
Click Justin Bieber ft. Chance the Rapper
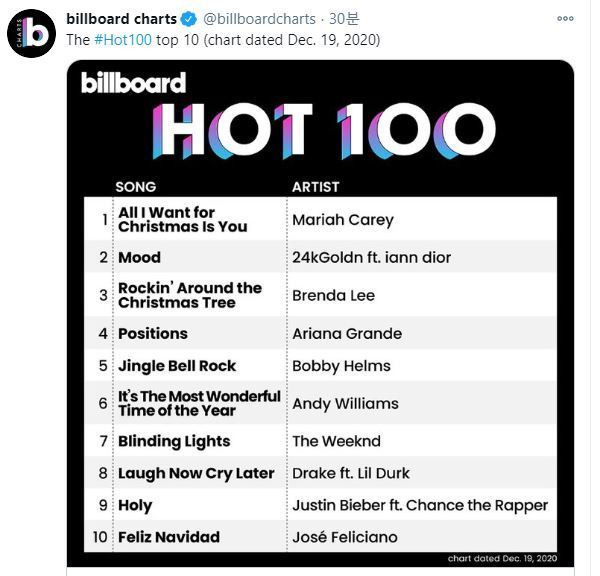[420, 505]
